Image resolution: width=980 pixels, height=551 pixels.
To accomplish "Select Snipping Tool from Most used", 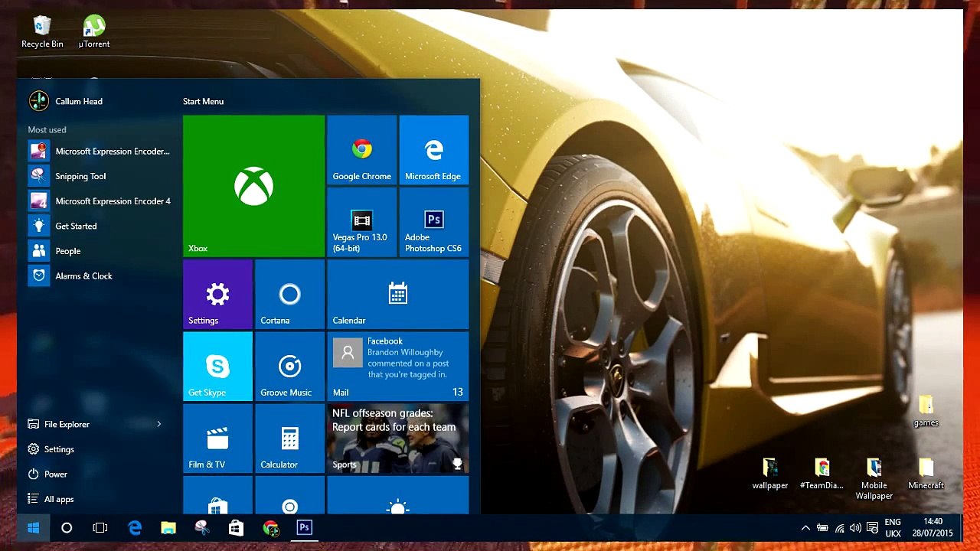I will tap(80, 176).
